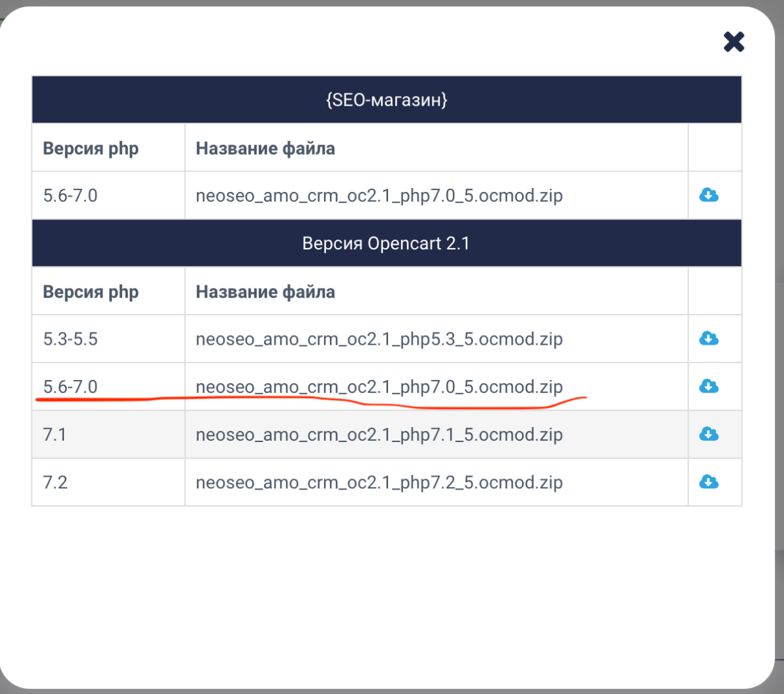
Task: Download the php7.2 ocmod.zip file
Action: 709,482
